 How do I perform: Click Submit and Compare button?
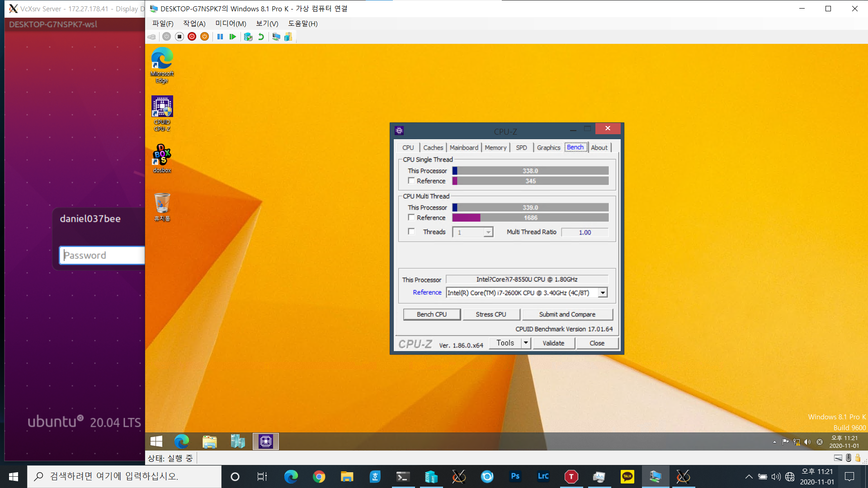click(567, 314)
